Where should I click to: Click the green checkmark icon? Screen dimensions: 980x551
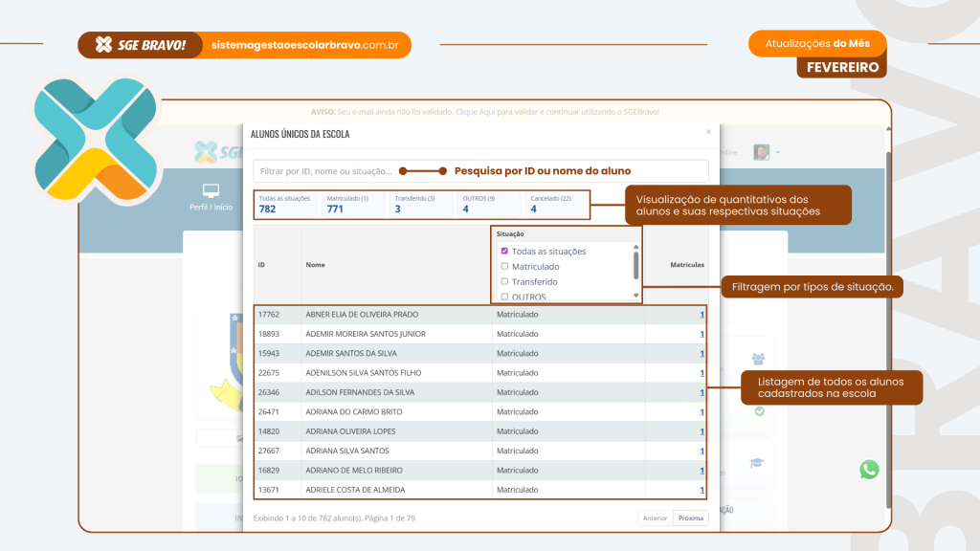pyautogui.click(x=759, y=411)
